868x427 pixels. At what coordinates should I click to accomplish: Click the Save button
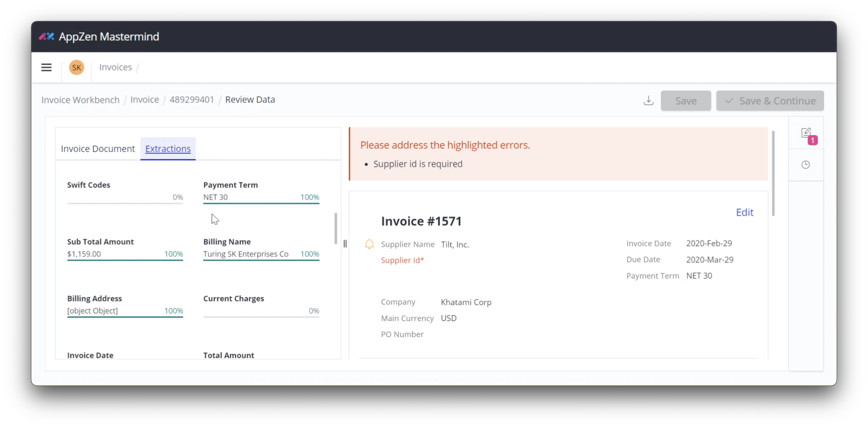coord(685,100)
